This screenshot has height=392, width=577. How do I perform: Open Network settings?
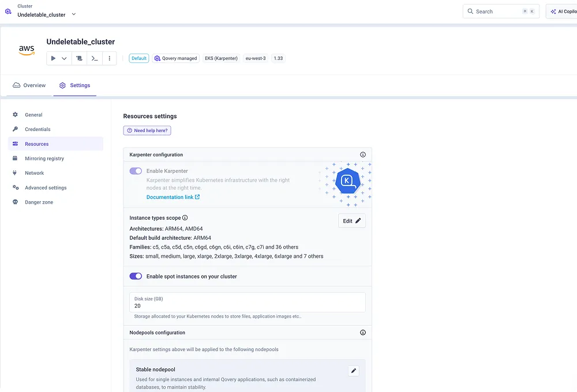click(x=55, y=173)
